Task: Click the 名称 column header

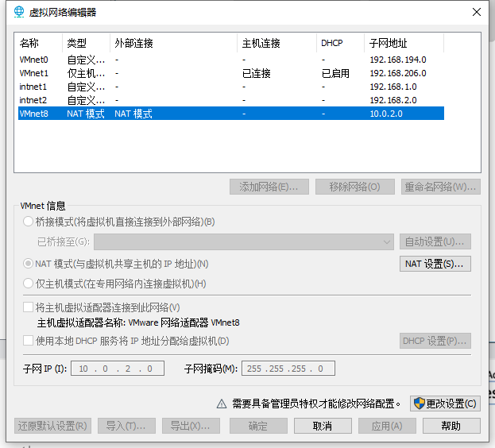Action: pyautogui.click(x=40, y=43)
